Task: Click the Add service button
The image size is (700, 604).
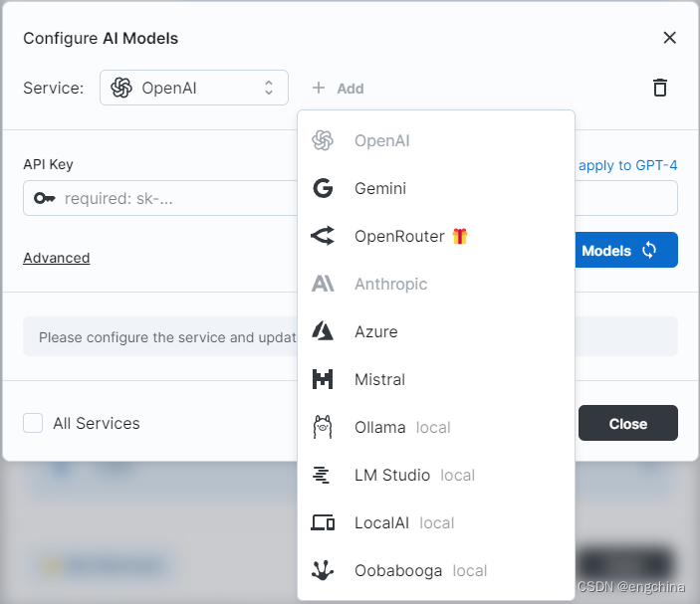Action: click(x=338, y=88)
